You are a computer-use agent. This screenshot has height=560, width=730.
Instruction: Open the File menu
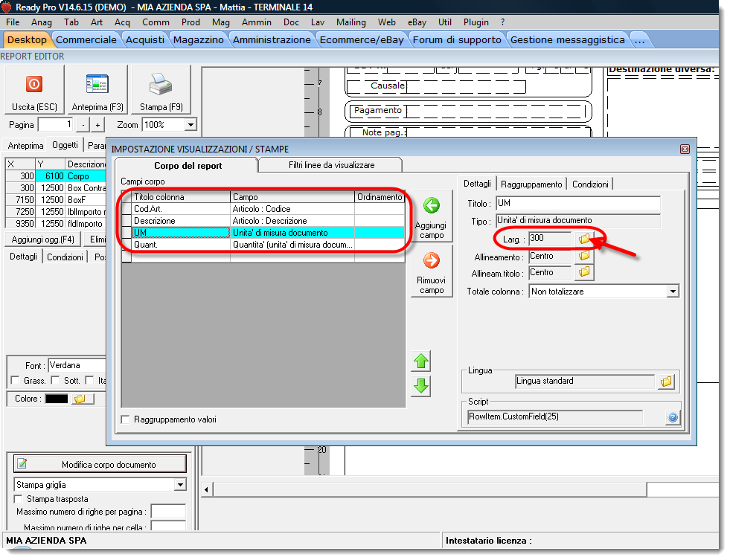[x=13, y=22]
